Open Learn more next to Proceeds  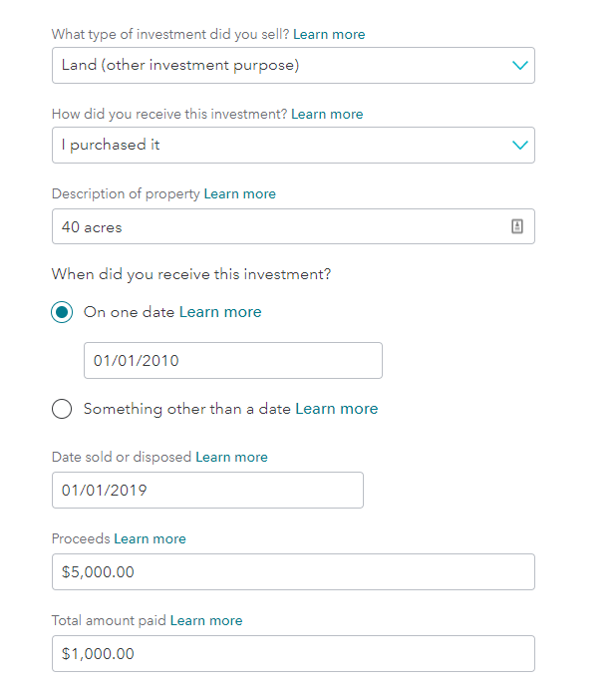151,538
